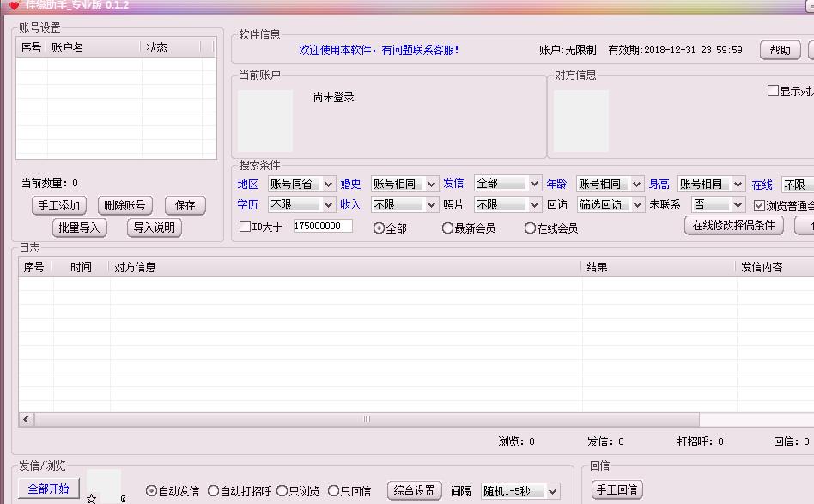Click the 手工添加 button
This screenshot has height=504, width=814.
pyautogui.click(x=60, y=205)
